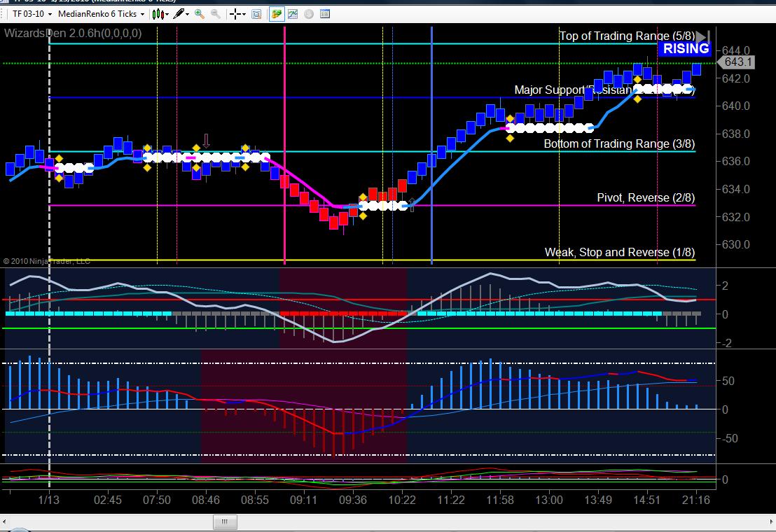Click the 50 histogram panel axis label
The width and height of the screenshot is (776, 532).
pyautogui.click(x=728, y=381)
